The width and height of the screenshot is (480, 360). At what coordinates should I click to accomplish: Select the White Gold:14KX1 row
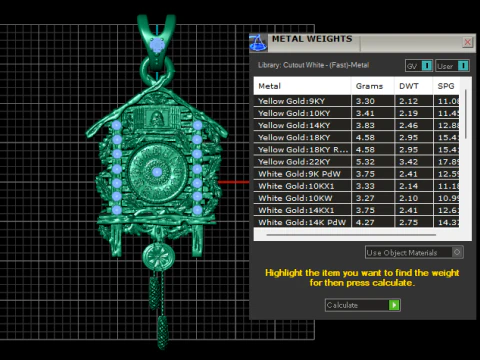point(356,210)
